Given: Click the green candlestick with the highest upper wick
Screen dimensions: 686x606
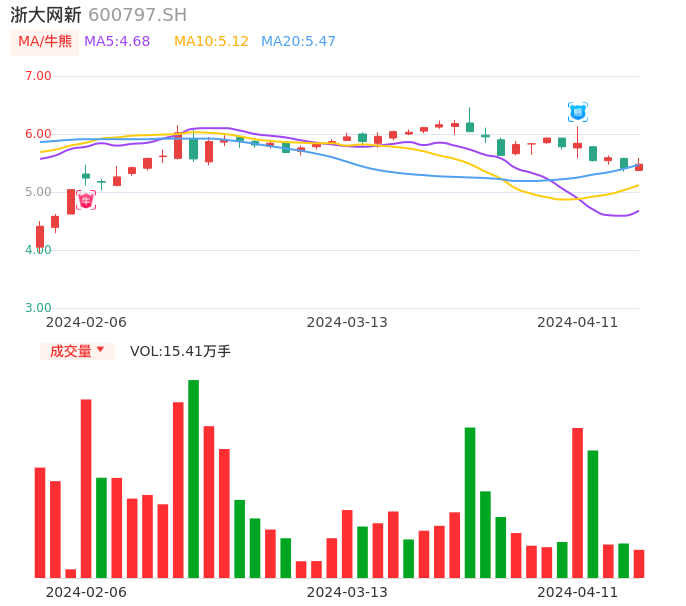Looking at the screenshot, I should coord(470,120).
